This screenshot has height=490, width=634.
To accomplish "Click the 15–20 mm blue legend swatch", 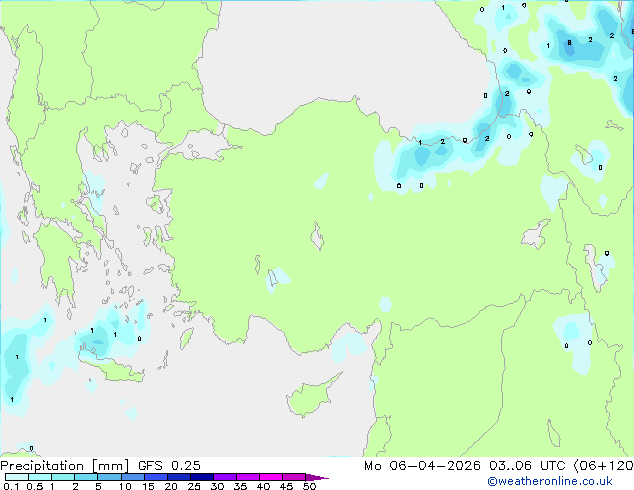I will (155, 477).
